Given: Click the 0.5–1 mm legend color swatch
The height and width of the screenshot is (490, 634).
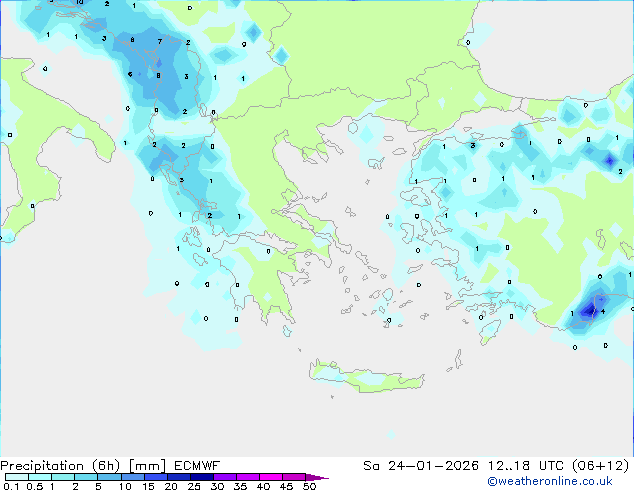Looking at the screenshot, I should pos(40,477).
